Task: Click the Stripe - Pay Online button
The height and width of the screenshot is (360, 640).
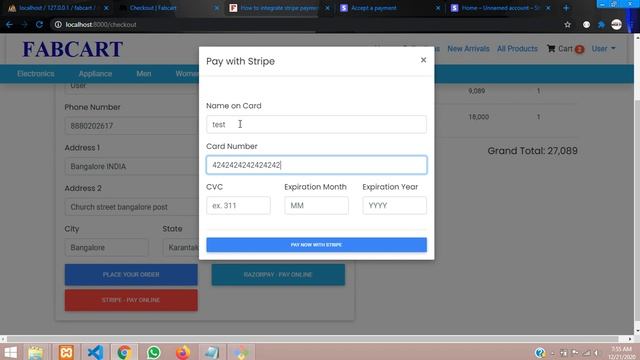Action: point(131,300)
